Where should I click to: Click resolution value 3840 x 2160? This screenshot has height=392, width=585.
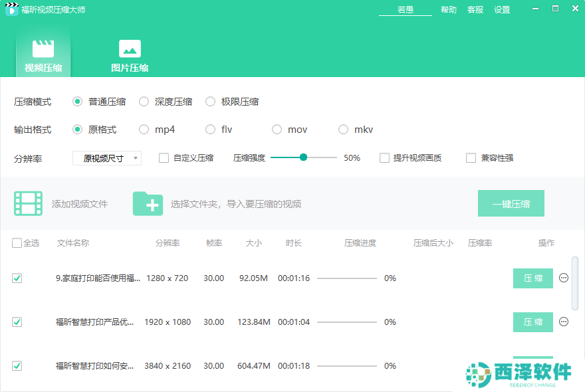coord(168,366)
